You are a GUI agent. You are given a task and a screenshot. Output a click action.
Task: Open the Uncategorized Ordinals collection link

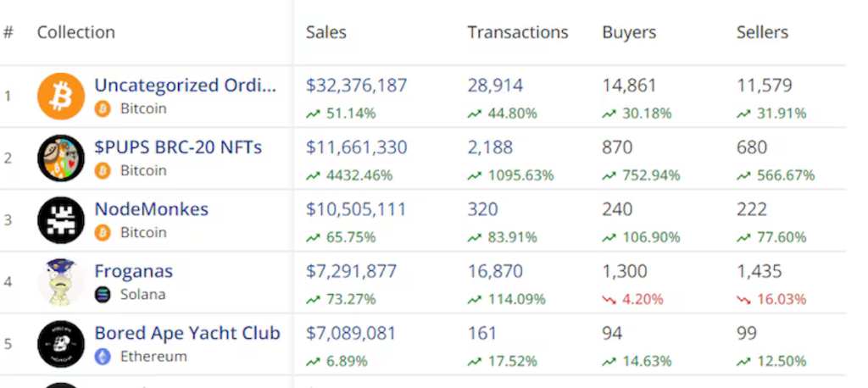pyautogui.click(x=185, y=86)
